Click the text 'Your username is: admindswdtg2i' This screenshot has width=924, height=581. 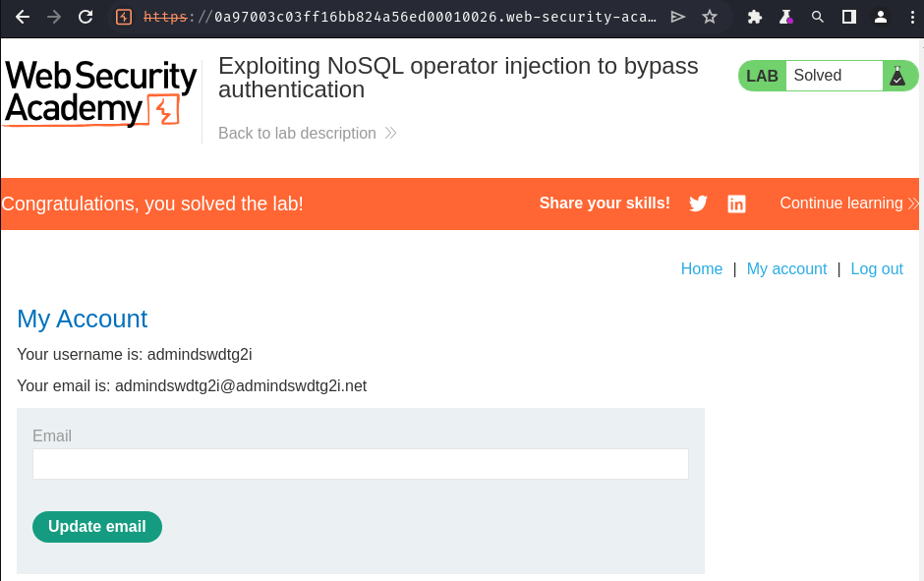pyautogui.click(x=135, y=354)
